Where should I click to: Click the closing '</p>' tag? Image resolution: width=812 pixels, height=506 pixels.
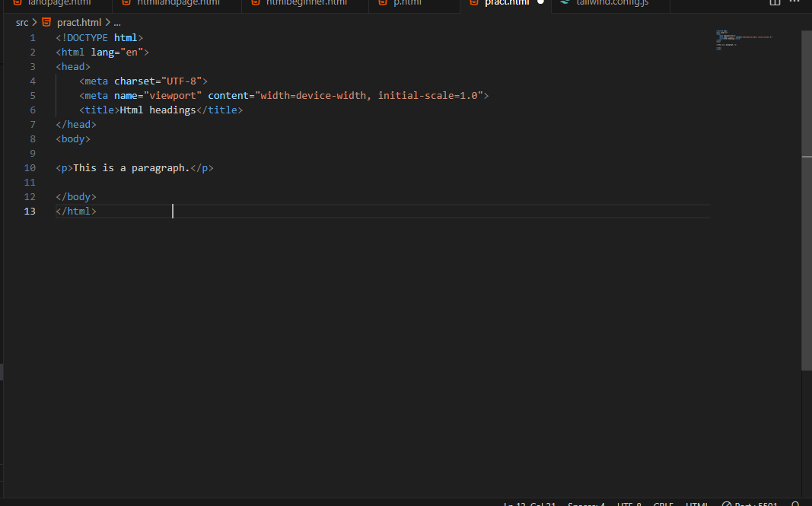pyautogui.click(x=202, y=168)
